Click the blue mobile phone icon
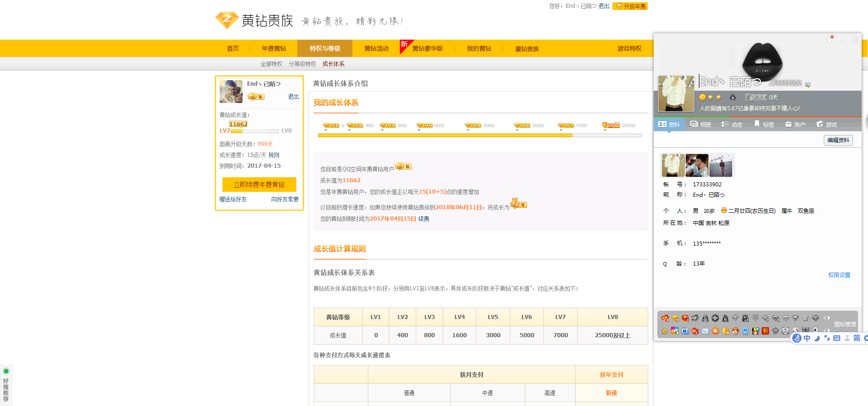 point(745,331)
